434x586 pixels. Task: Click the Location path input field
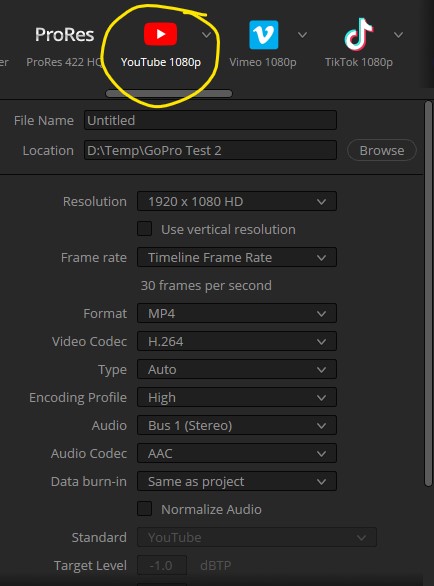pyautogui.click(x=210, y=150)
